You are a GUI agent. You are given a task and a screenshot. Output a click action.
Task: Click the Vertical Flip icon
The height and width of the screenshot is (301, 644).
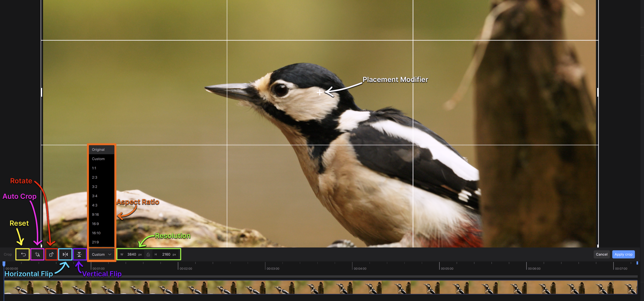click(79, 254)
